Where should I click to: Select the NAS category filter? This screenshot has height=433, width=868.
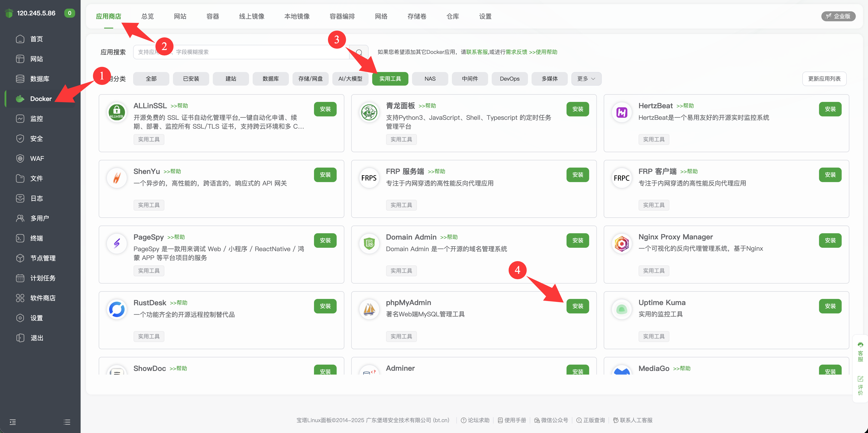pyautogui.click(x=430, y=79)
